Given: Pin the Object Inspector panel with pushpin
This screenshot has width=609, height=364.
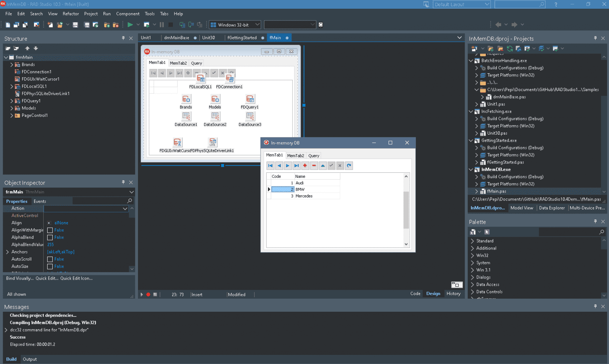Looking at the screenshot, I should 123,182.
